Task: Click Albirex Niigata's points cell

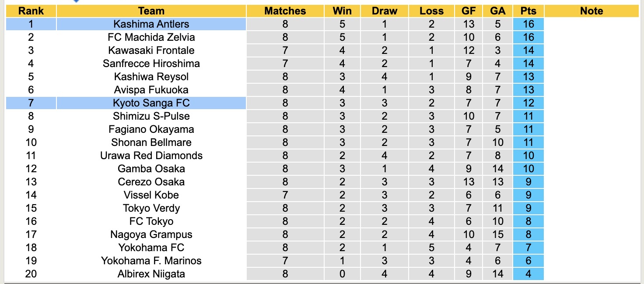Action: click(x=528, y=274)
